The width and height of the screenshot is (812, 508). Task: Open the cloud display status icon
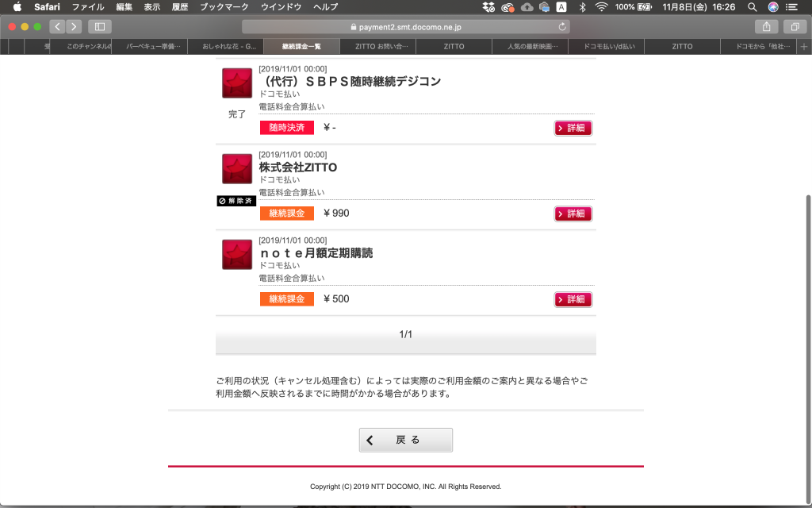(544, 6)
